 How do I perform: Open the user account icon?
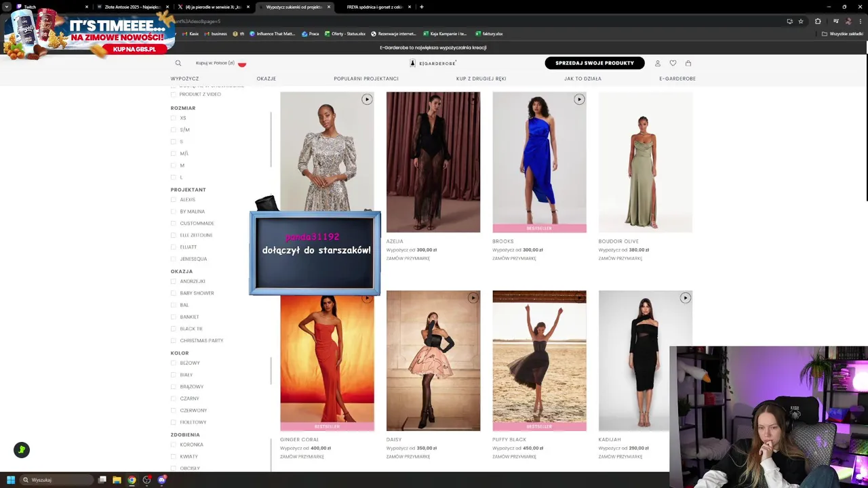click(657, 63)
